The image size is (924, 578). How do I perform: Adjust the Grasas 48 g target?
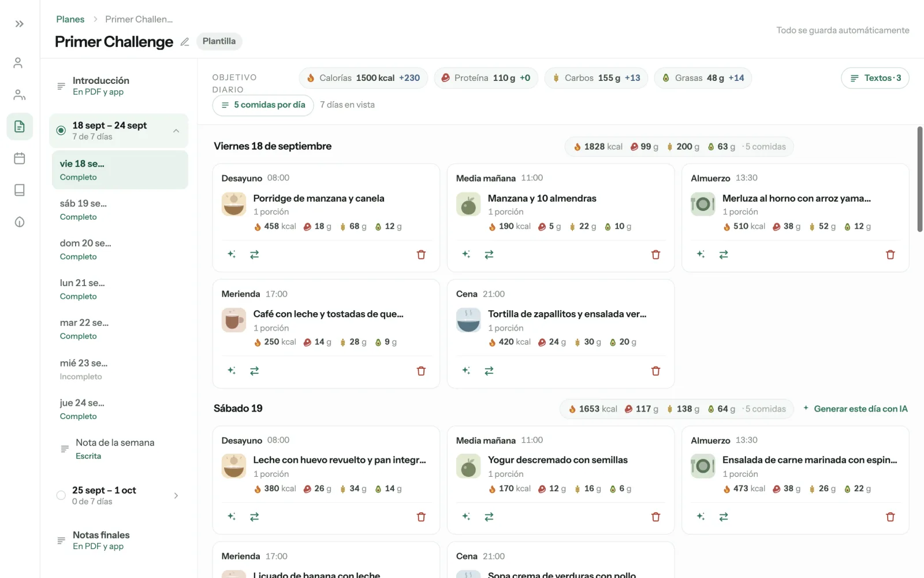[x=703, y=78]
